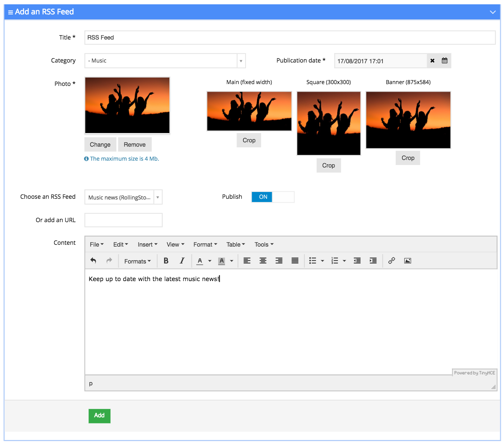This screenshot has width=504, height=445.
Task: Decrease indent of the paragraph
Action: (357, 261)
